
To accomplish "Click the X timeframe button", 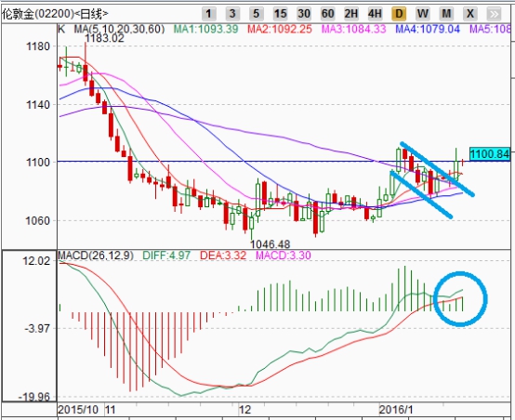I will coord(470,14).
